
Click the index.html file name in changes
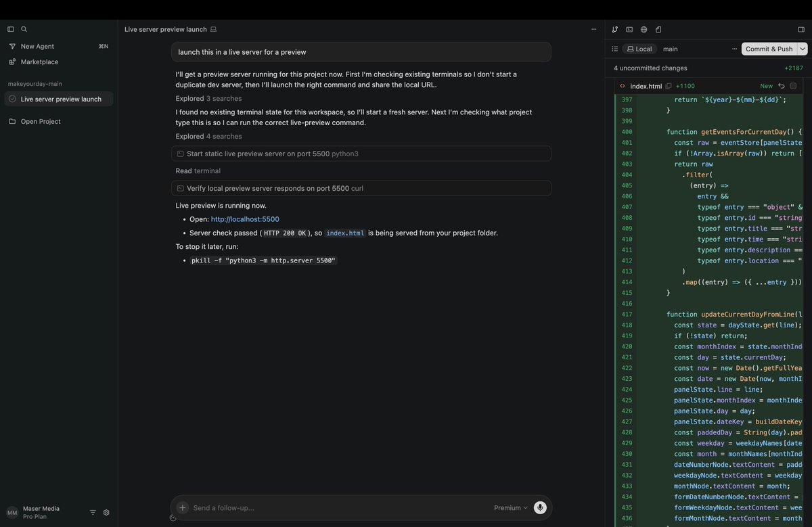point(646,86)
